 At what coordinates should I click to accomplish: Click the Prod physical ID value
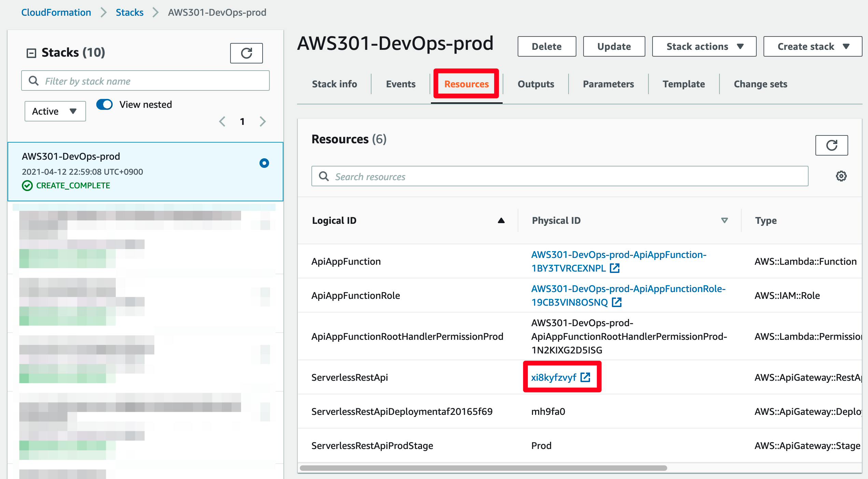pyautogui.click(x=541, y=446)
